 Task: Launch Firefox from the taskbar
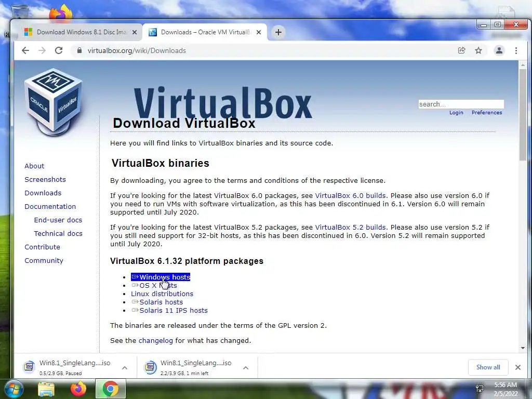78,389
